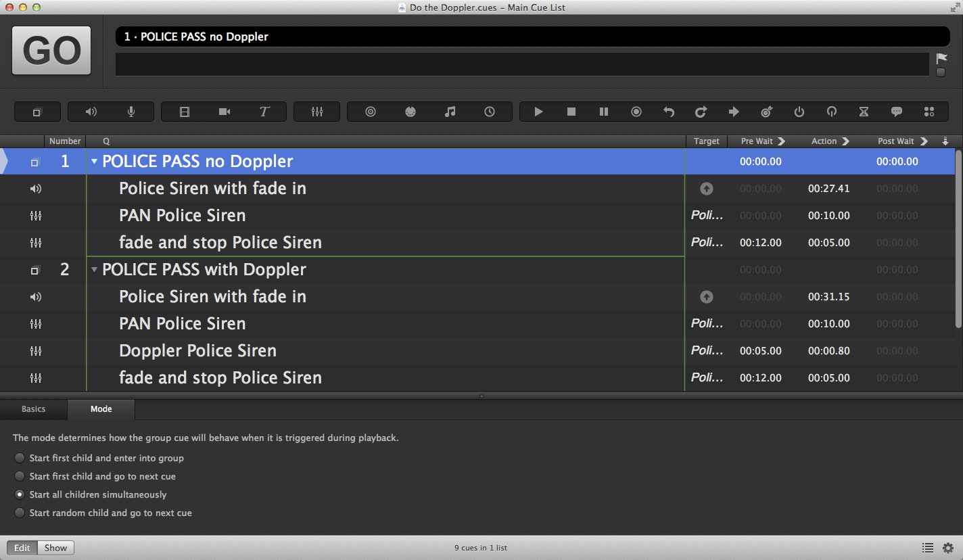Switch to Show mode
Image resolution: width=963 pixels, height=560 pixels.
[55, 548]
